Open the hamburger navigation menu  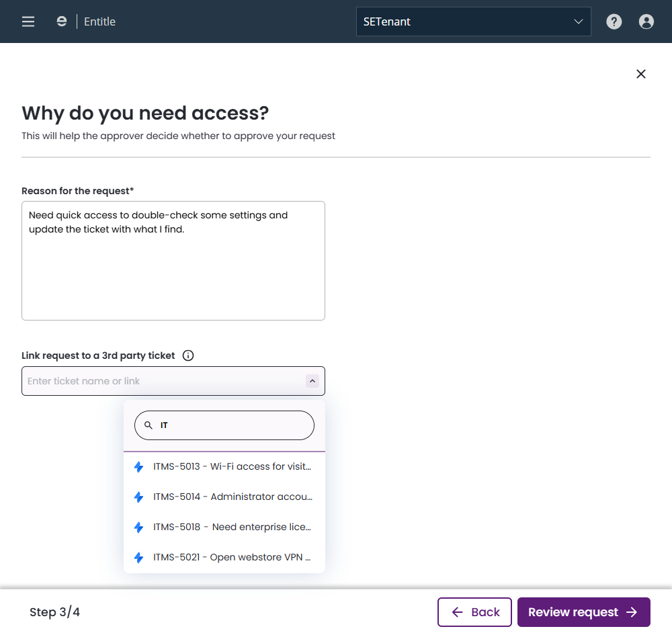[x=28, y=22]
